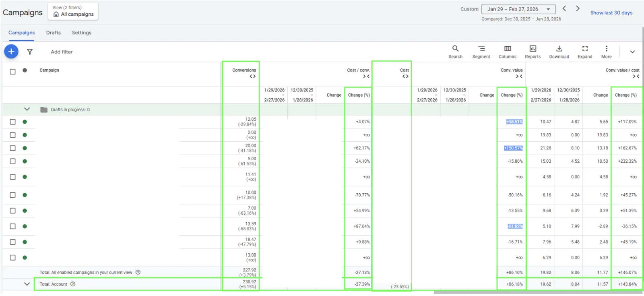The width and height of the screenshot is (644, 296).
Task: Switch to the Campaigns tab
Action: 22,33
